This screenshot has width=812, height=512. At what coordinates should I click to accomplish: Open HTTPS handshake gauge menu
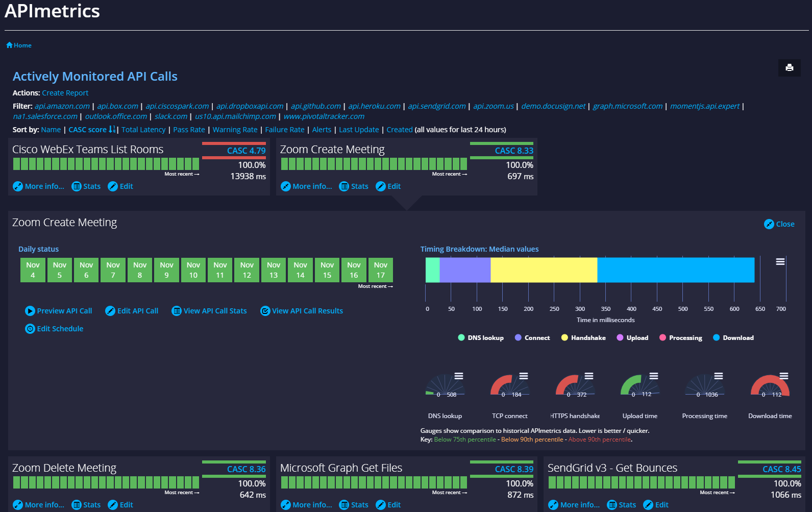(589, 376)
